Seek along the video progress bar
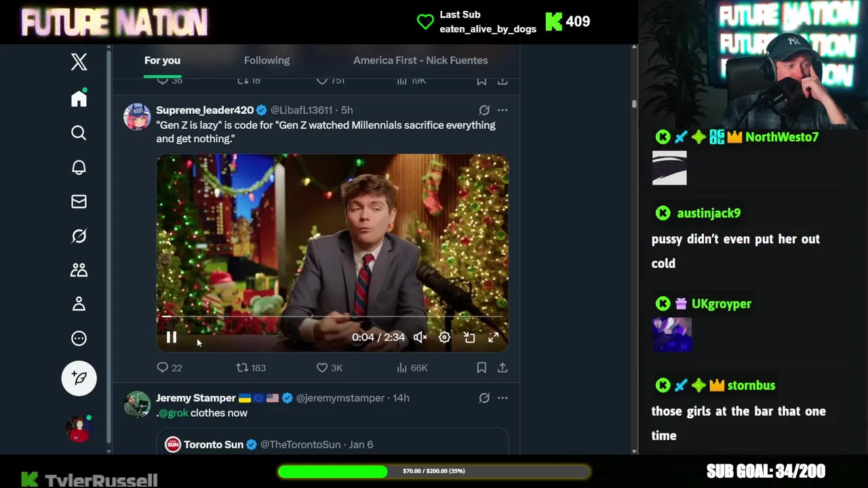 332,317
